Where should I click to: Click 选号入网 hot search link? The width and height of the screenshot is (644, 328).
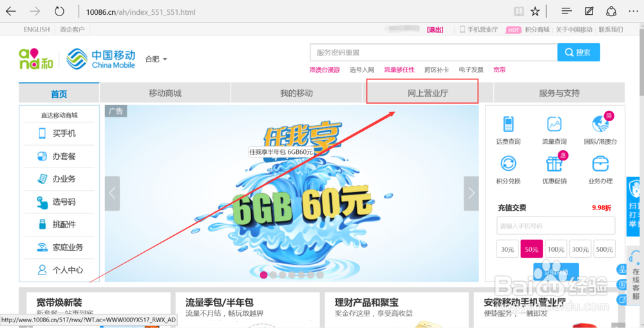point(362,70)
